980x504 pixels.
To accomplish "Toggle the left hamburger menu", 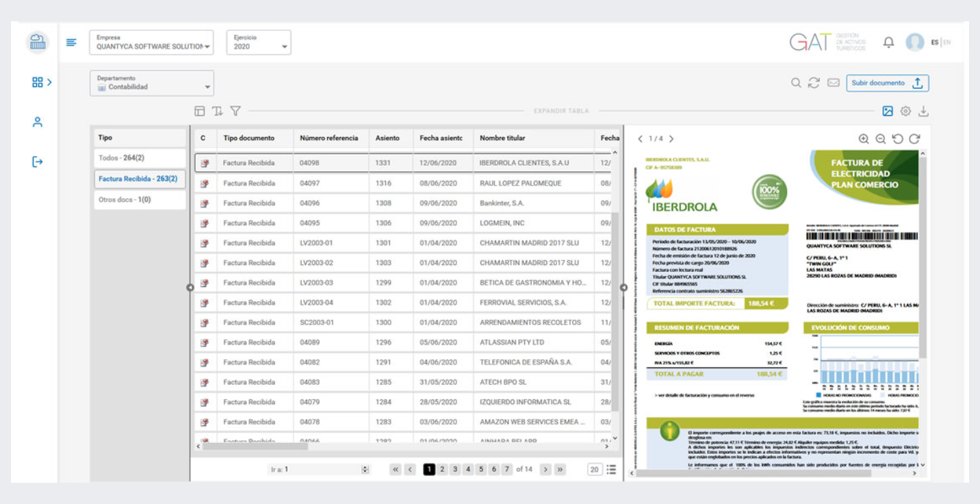I will (x=71, y=42).
